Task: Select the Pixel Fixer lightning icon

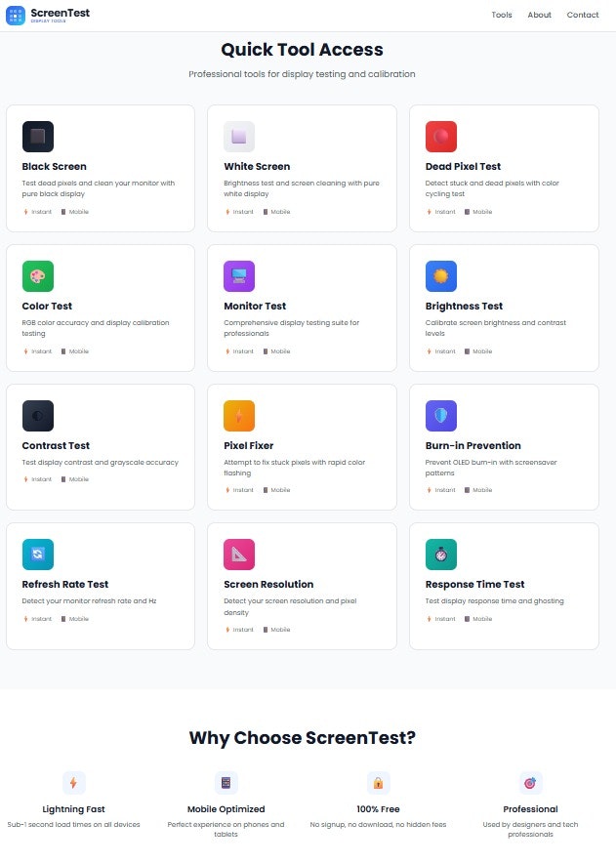Action: click(x=240, y=415)
